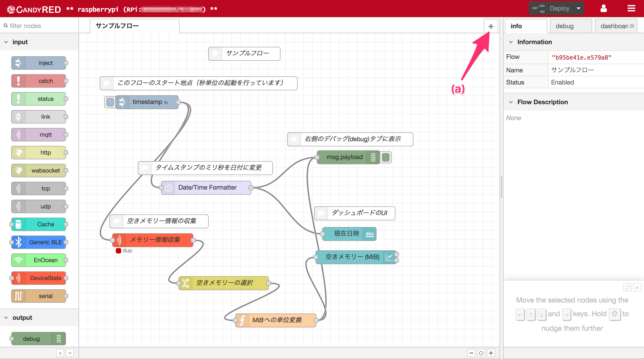The height and width of the screenshot is (359, 644).
Task: Select the http input node
Action: tap(39, 153)
